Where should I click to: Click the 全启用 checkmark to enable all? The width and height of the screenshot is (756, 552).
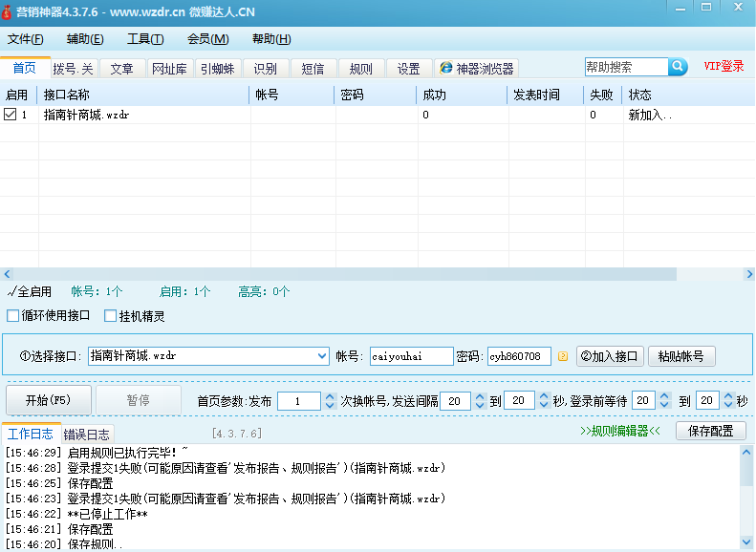click(x=29, y=291)
